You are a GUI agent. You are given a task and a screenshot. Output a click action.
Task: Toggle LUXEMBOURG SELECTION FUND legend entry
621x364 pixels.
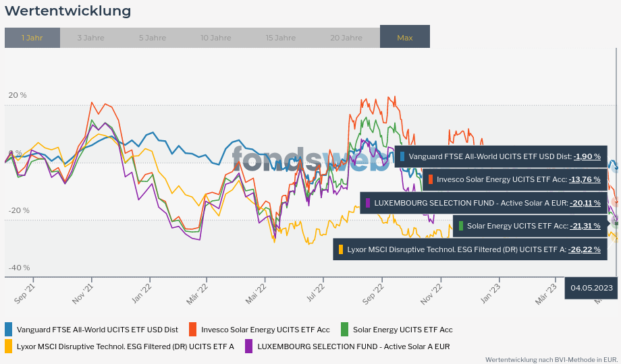(x=353, y=346)
